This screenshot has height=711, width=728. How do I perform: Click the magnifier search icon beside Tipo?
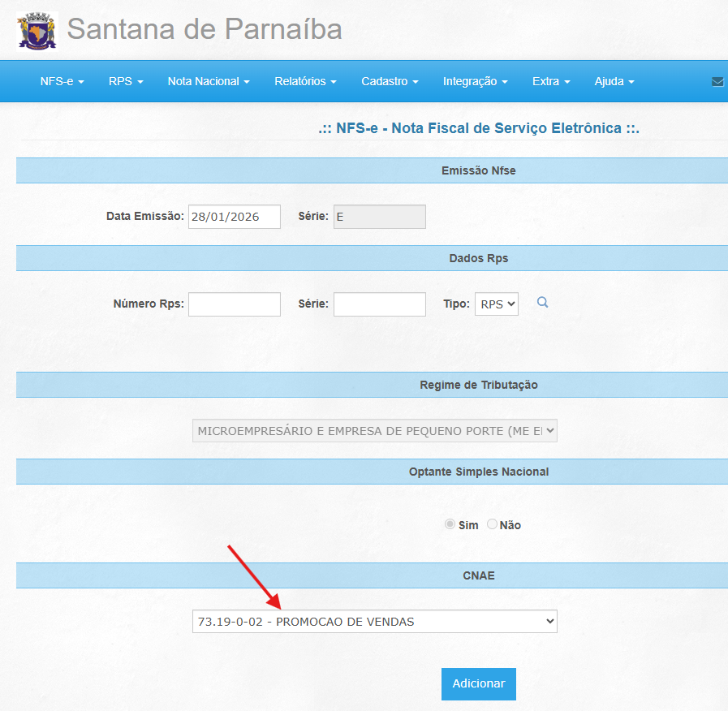(543, 303)
